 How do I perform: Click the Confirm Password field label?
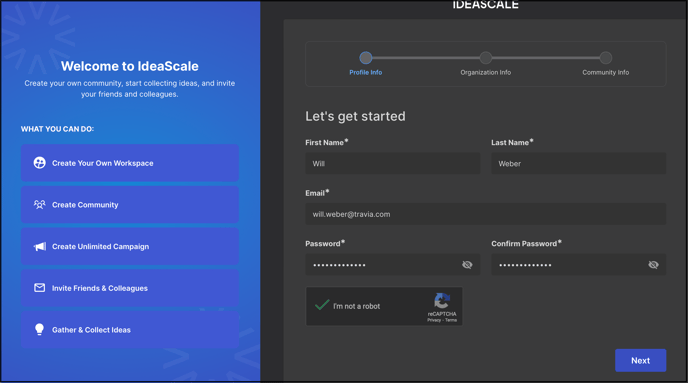(526, 243)
